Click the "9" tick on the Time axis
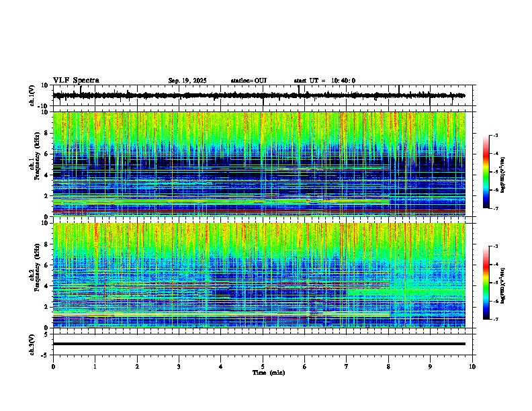 430,367
